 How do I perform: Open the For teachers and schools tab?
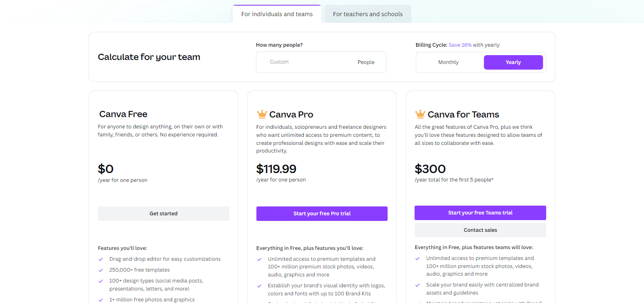click(368, 14)
